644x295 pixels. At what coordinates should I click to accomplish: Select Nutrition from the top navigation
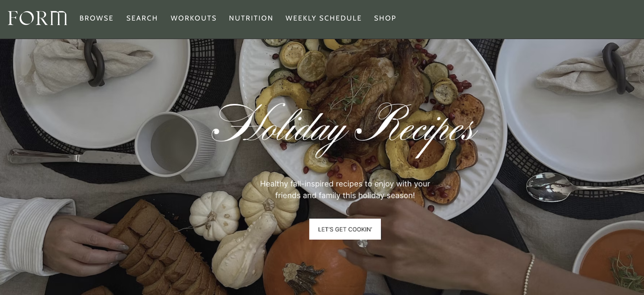(x=251, y=18)
